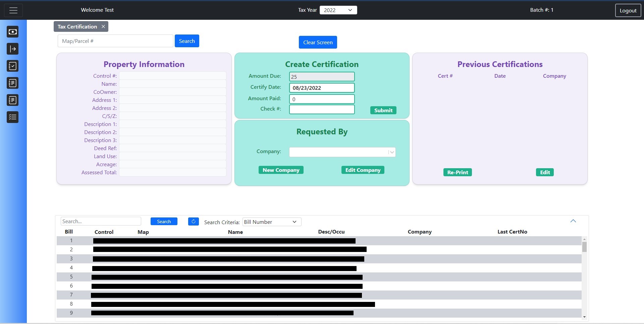Click the checklist sidebar icon
Image resolution: width=644 pixels, height=324 pixels.
[13, 117]
